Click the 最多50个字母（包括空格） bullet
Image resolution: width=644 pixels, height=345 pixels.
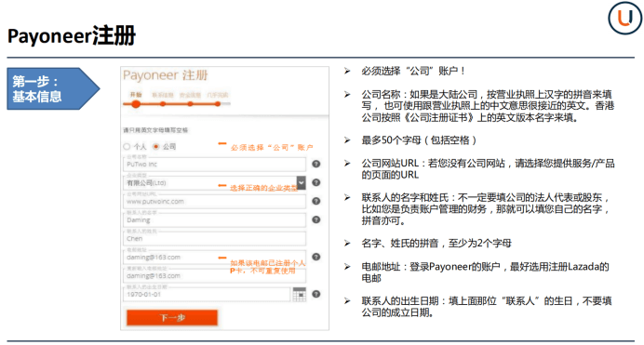[x=419, y=140]
